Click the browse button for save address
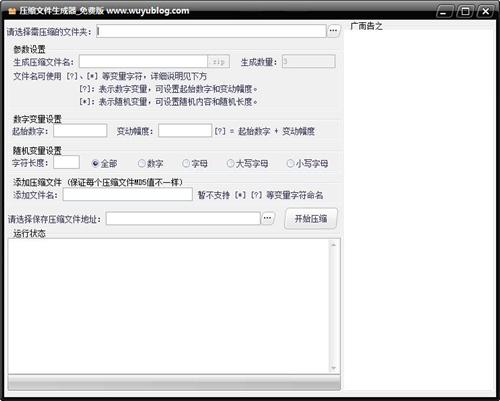Viewport: 500px width, 401px height. click(x=268, y=218)
